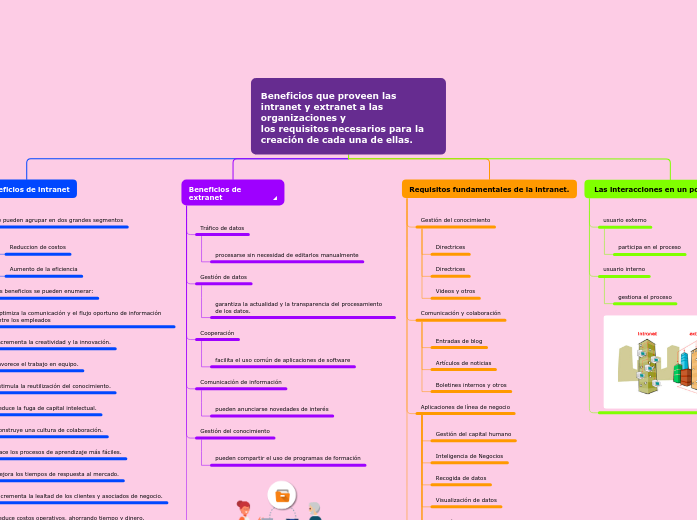Image resolution: width=697 pixels, height=520 pixels.
Task: Click 'procesarse sin necesidad de editarlos manualmente'
Action: click(x=287, y=255)
